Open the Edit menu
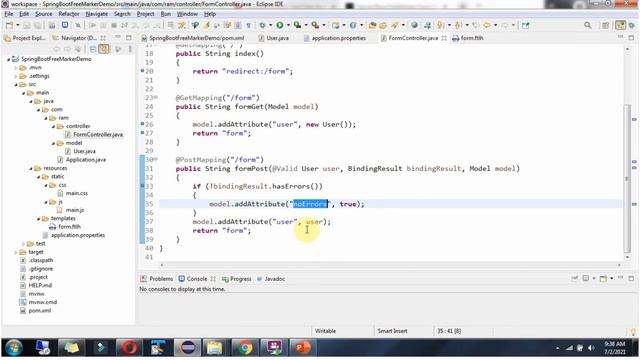The height and width of the screenshot is (360, 640). 24,14
